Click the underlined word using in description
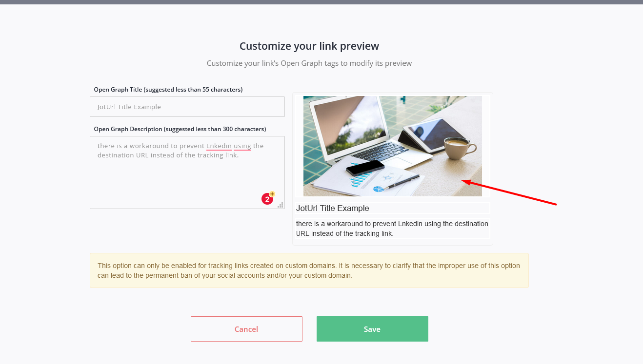The image size is (643, 364). pos(242,146)
